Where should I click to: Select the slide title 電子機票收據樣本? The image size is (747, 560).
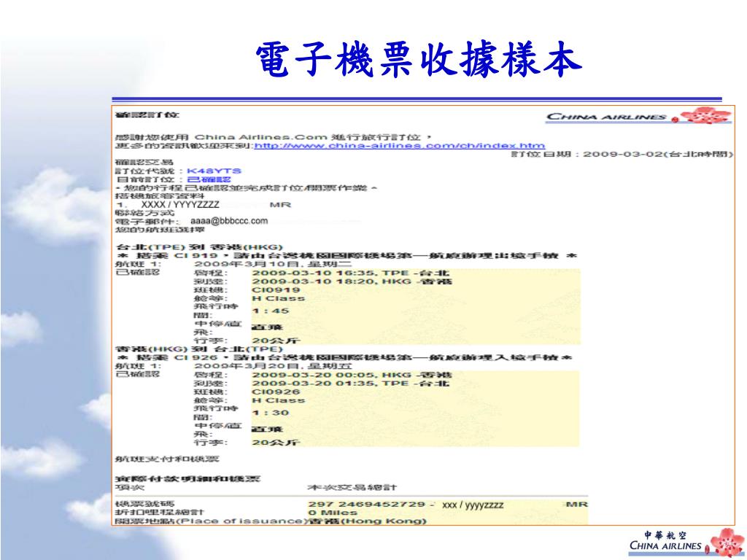[418, 60]
